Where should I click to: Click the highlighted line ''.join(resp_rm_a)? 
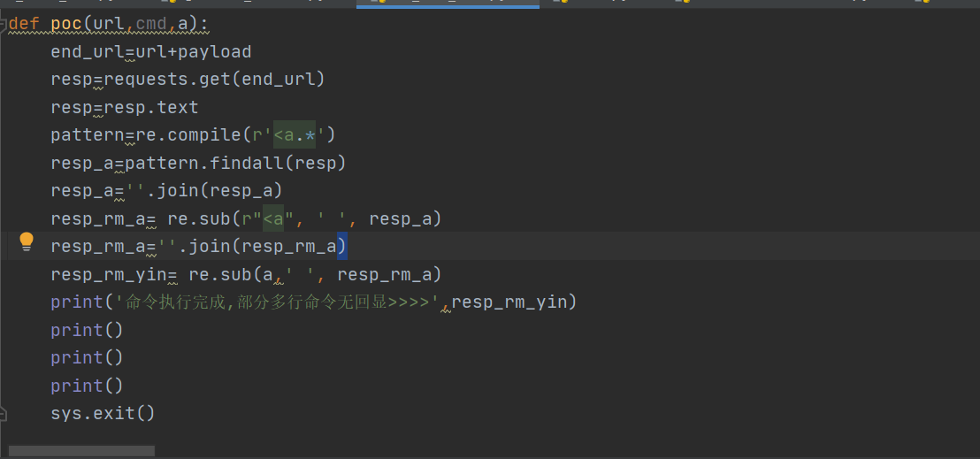[199, 246]
